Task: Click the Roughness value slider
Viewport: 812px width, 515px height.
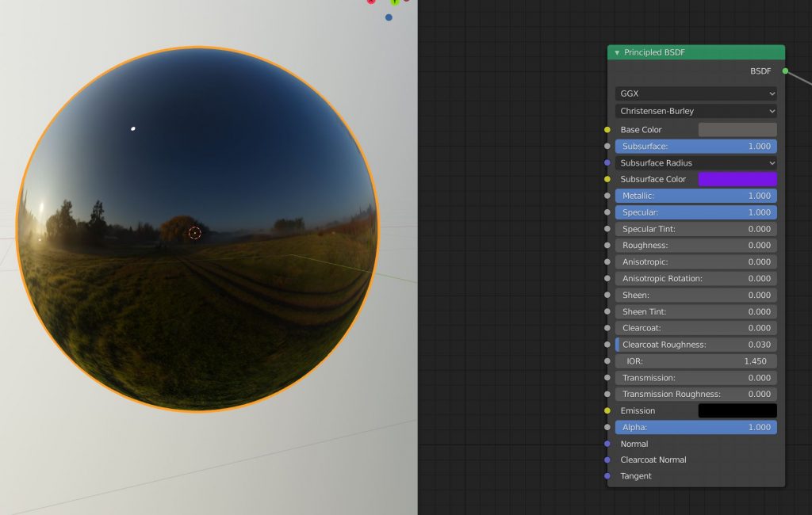Action: click(695, 246)
